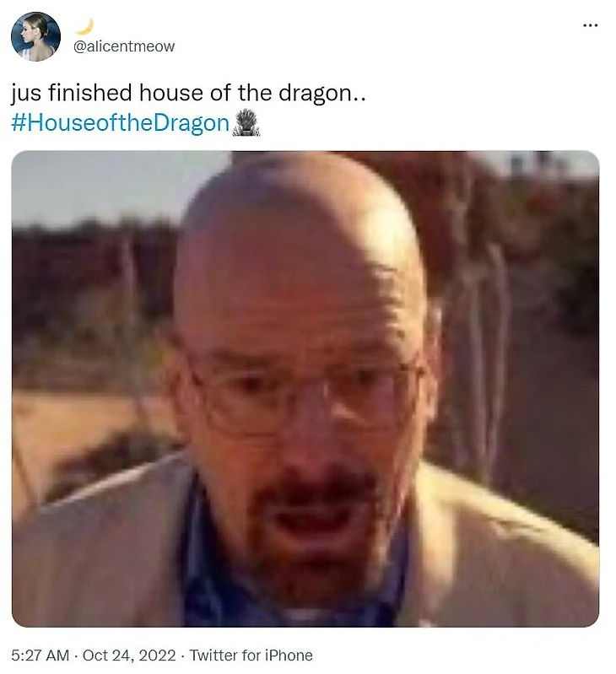
Task: Click the word 'finished' in the tweet
Action: coord(89,93)
